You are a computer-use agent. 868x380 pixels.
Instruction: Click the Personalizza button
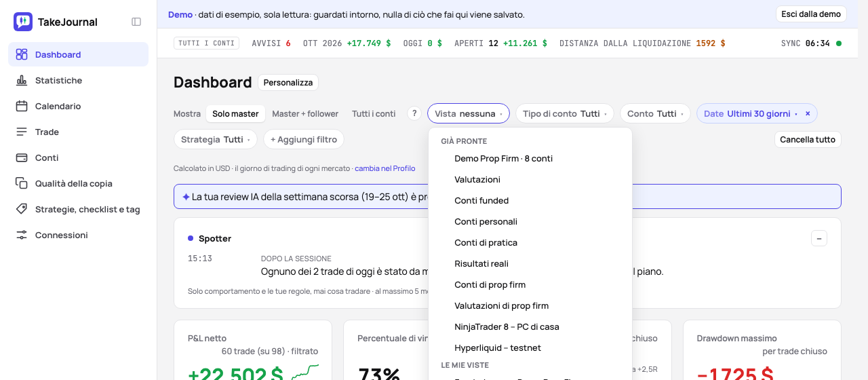(x=288, y=83)
